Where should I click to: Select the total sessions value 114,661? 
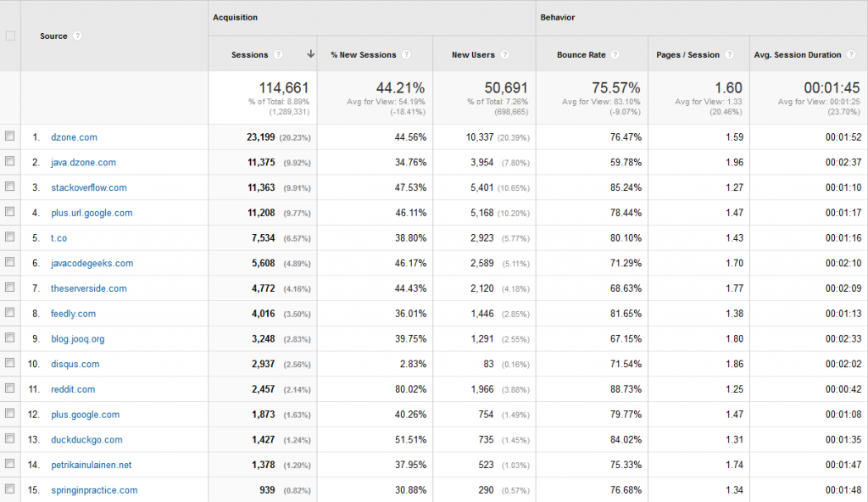[x=284, y=88]
